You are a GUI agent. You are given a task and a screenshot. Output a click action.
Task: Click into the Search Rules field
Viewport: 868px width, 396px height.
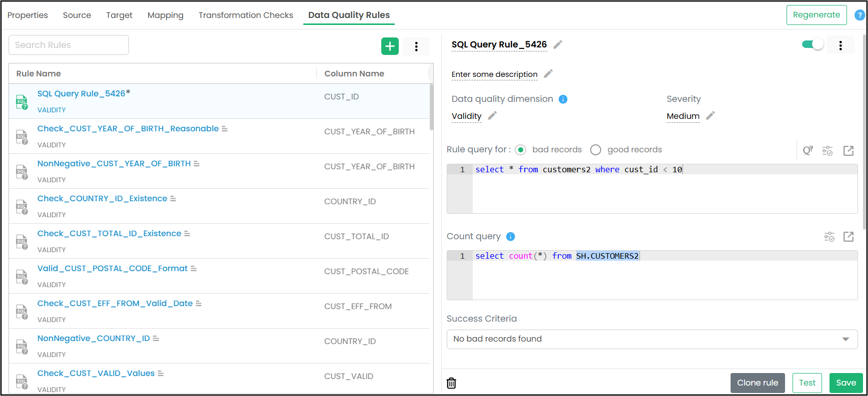68,45
